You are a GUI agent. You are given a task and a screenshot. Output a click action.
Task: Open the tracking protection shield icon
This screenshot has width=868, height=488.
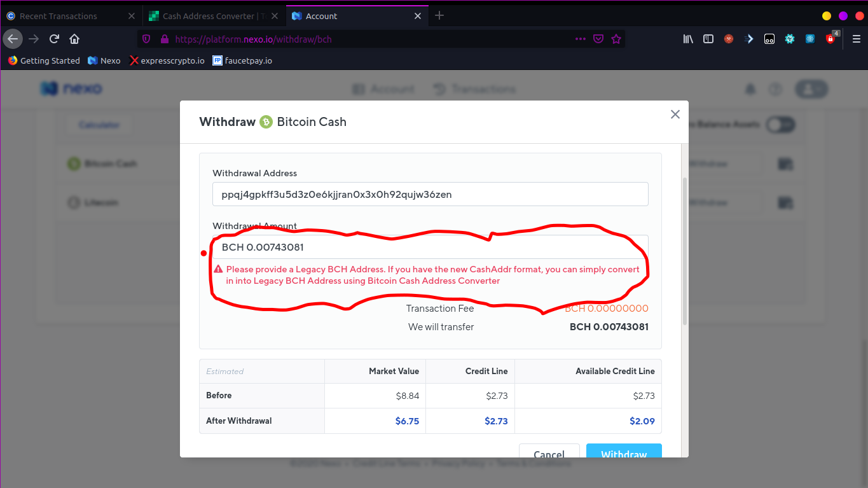click(x=146, y=39)
